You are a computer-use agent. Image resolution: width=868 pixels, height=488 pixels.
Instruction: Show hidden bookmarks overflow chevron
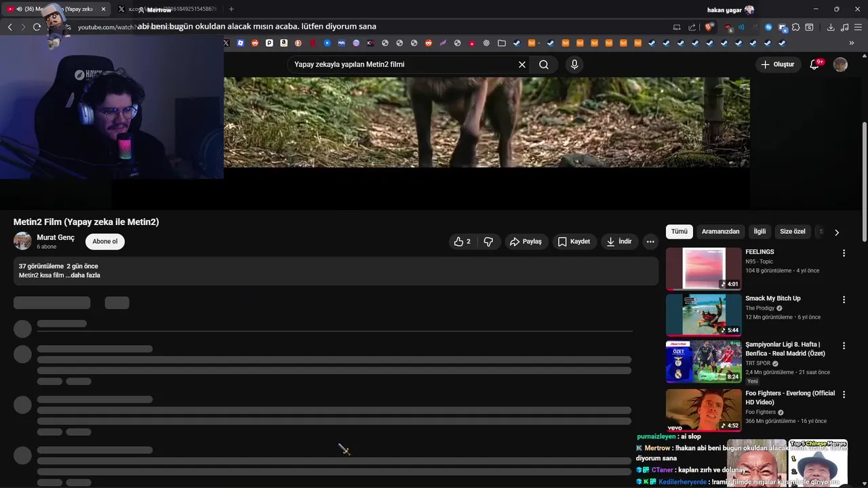(x=851, y=43)
